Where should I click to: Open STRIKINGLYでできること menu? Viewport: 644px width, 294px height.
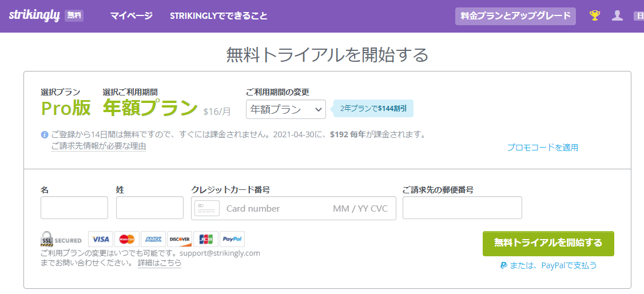[x=218, y=16]
